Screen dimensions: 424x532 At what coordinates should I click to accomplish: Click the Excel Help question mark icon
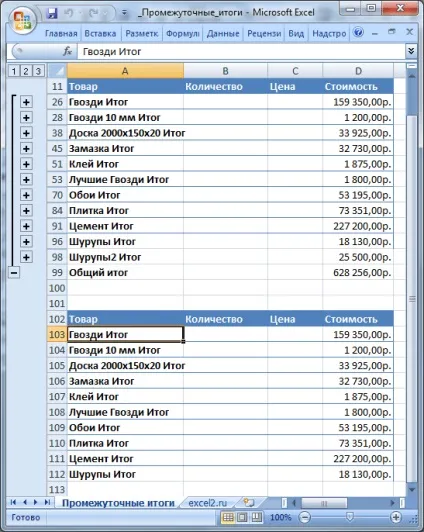358,32
